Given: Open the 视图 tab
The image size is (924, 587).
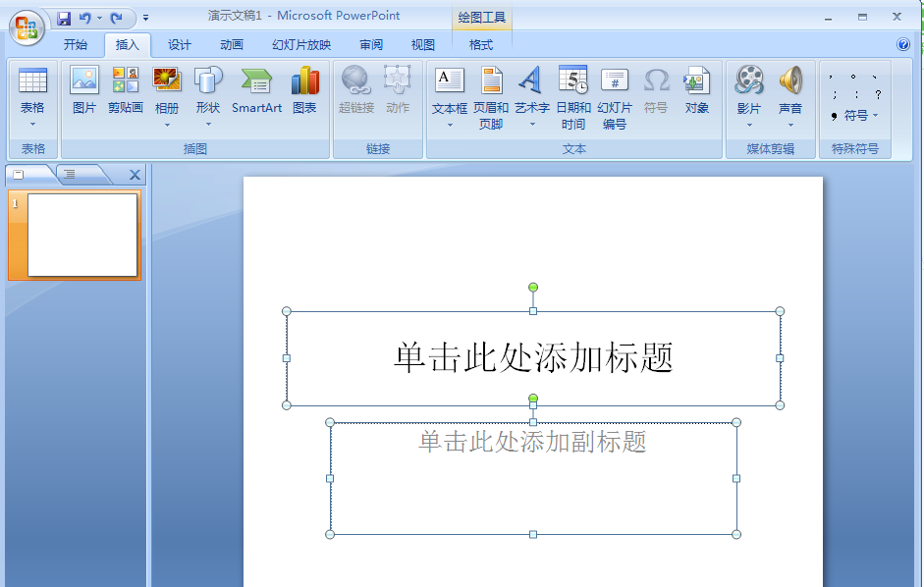Looking at the screenshot, I should coord(422,45).
